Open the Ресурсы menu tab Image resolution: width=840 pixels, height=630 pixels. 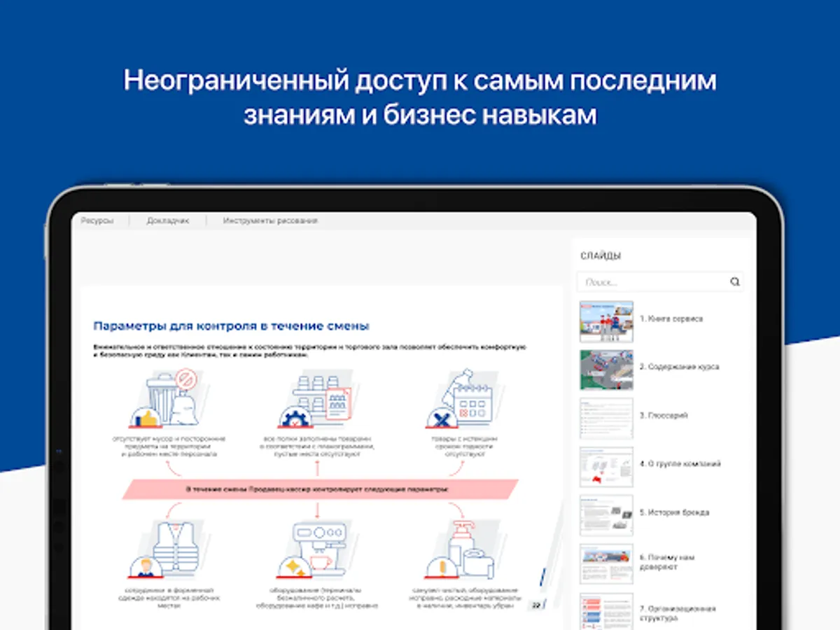pos(97,220)
